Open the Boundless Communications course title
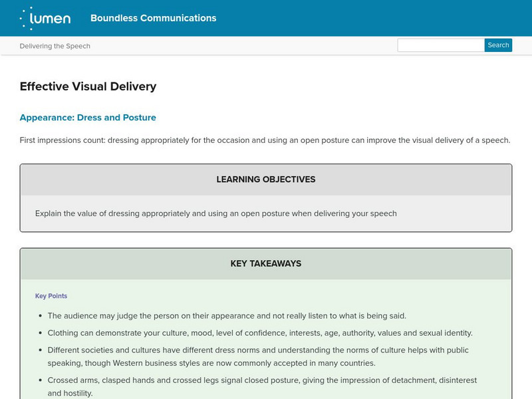532x399 pixels. (153, 18)
